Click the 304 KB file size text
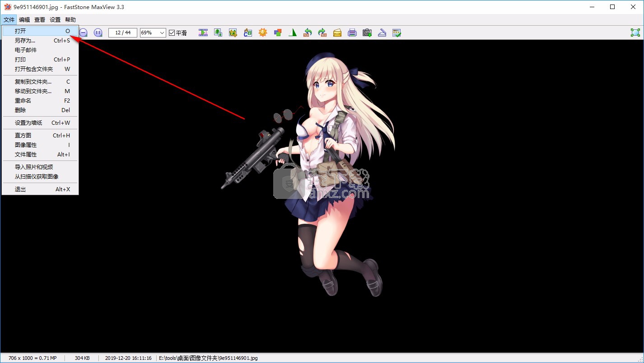Image resolution: width=644 pixels, height=363 pixels. click(82, 358)
